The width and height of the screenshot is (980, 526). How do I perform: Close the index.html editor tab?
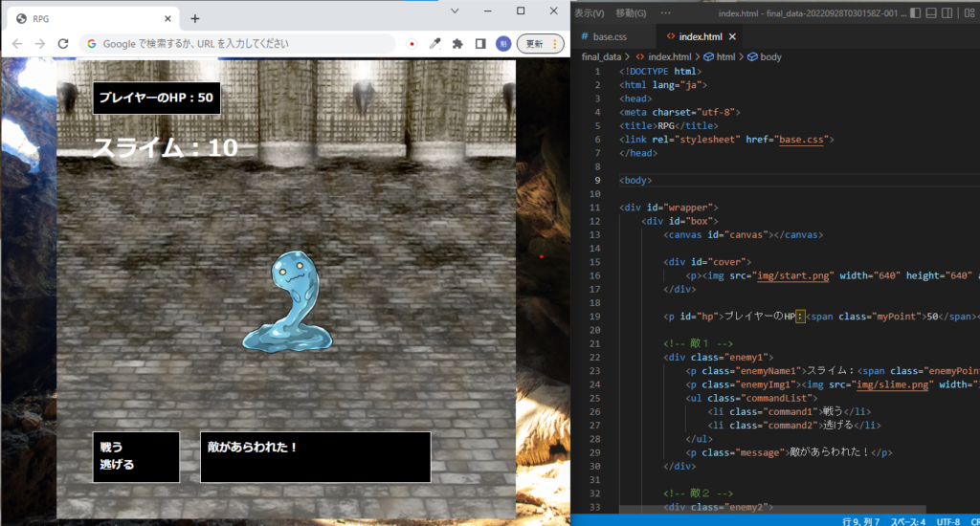tap(732, 37)
